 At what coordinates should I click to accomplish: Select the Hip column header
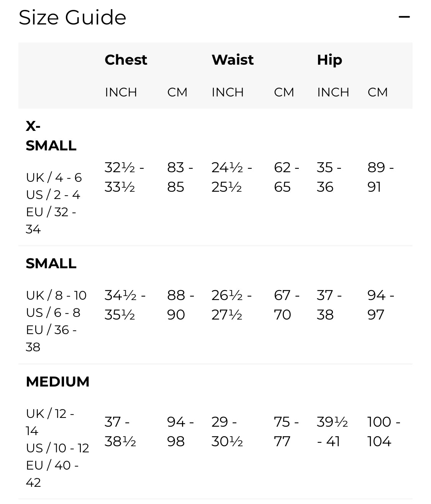(329, 60)
